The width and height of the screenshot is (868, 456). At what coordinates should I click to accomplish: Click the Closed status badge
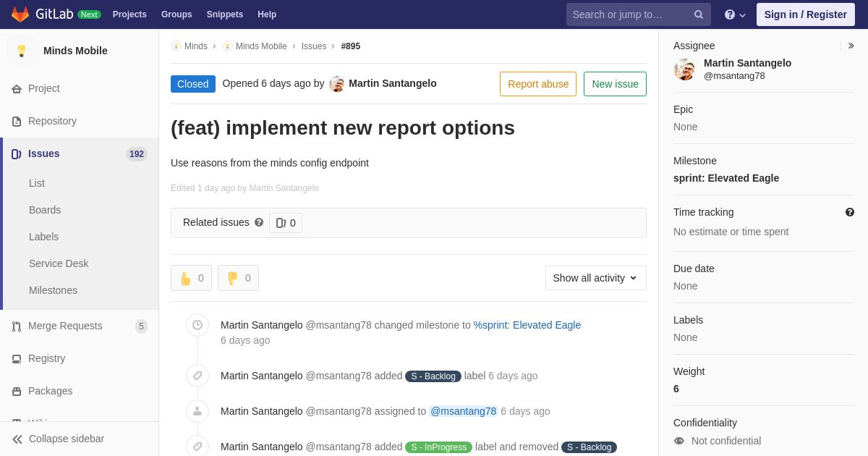click(193, 84)
